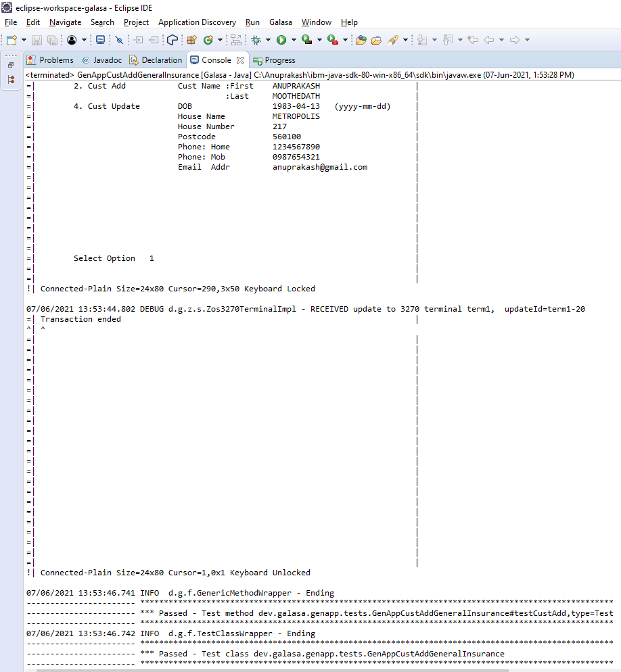621x672 pixels.
Task: Click the Save All toolbar icon
Action: click(52, 40)
